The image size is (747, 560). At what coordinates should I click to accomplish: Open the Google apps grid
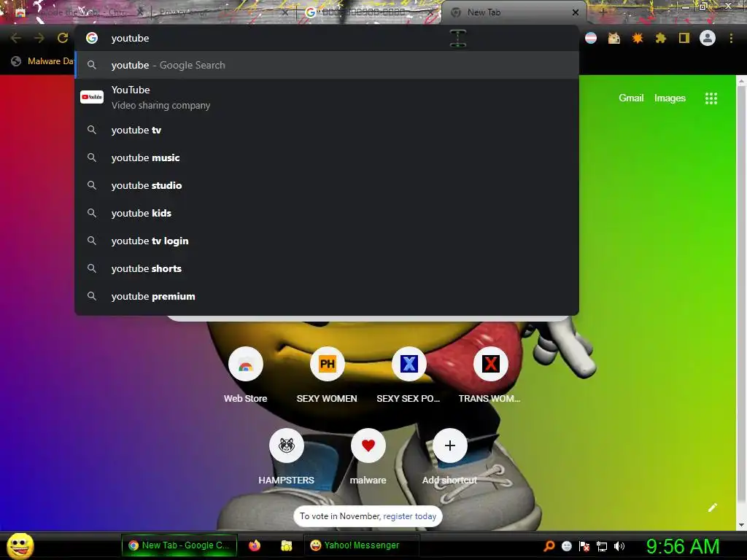711,98
